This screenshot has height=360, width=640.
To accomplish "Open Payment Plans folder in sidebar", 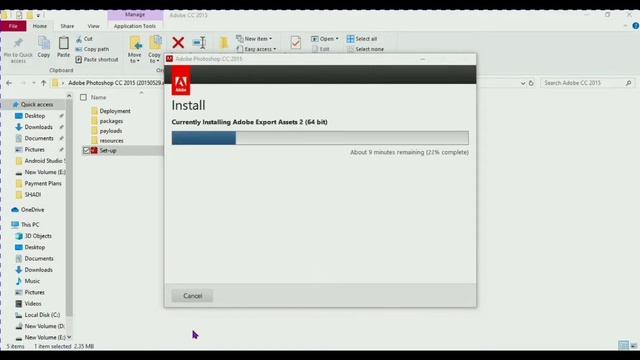I will coord(38,183).
